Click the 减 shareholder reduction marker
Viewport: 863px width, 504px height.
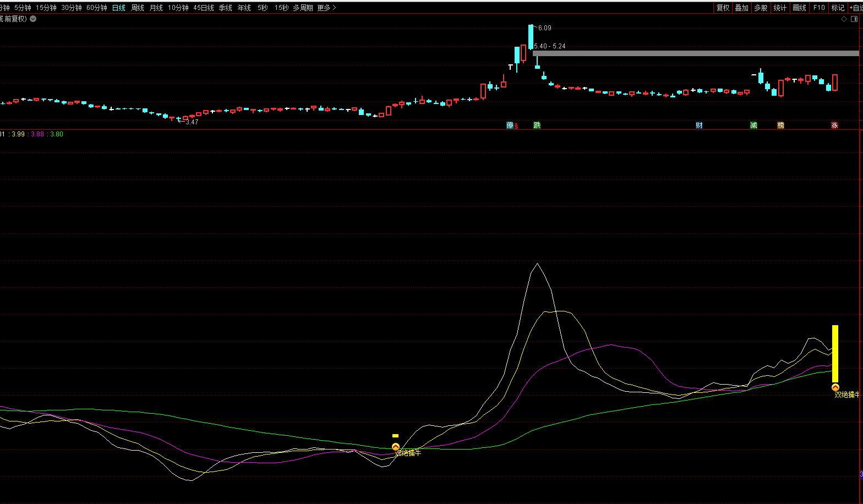tap(753, 125)
